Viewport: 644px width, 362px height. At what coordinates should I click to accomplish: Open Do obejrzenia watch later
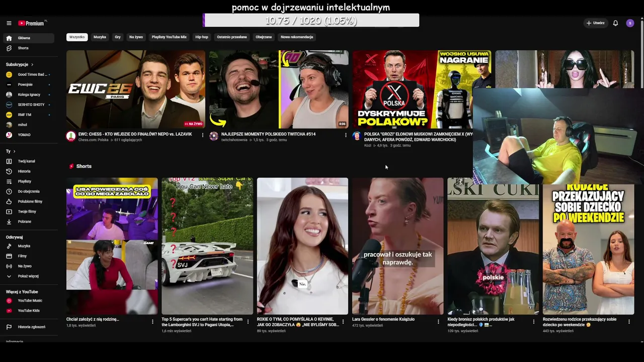tap(29, 192)
